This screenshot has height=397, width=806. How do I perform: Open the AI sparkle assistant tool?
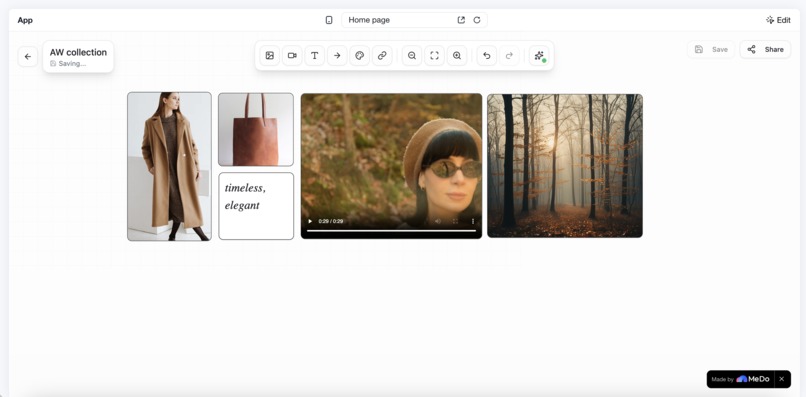coord(539,56)
